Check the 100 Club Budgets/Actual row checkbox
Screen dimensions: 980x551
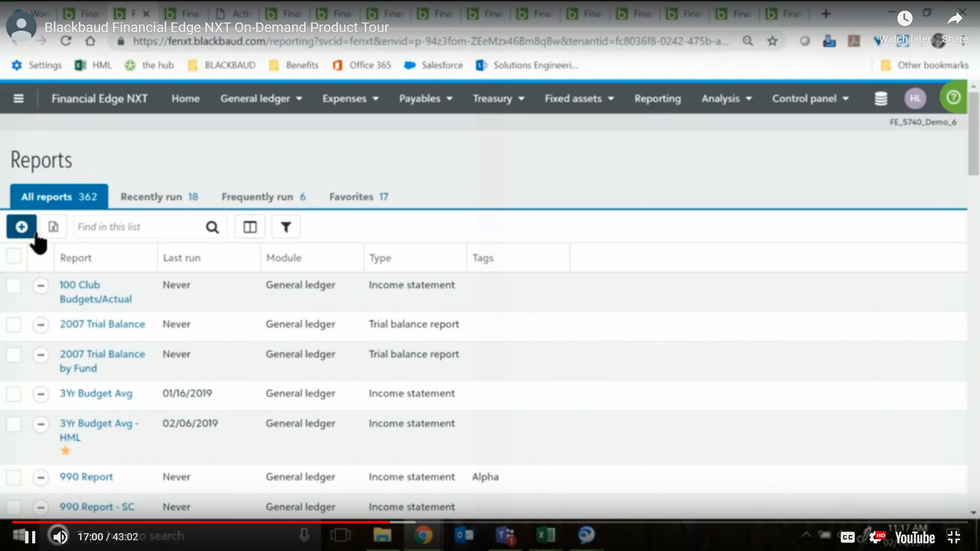[x=13, y=285]
